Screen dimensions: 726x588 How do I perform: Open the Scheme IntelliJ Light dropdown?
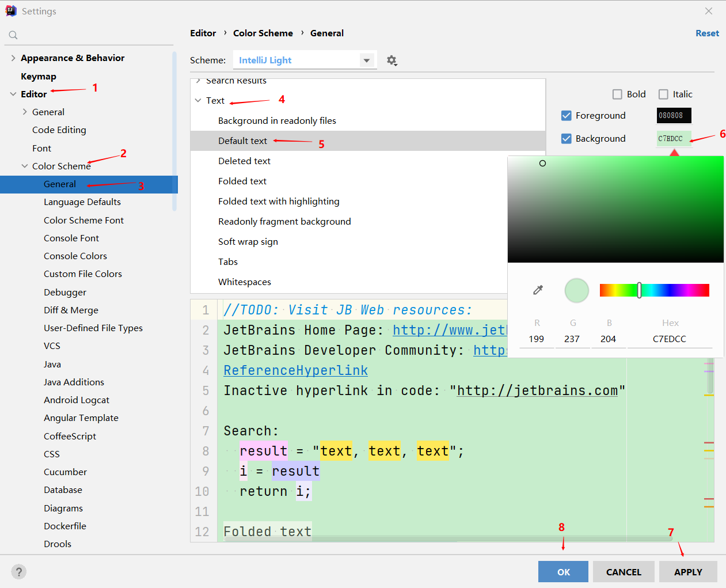[305, 60]
